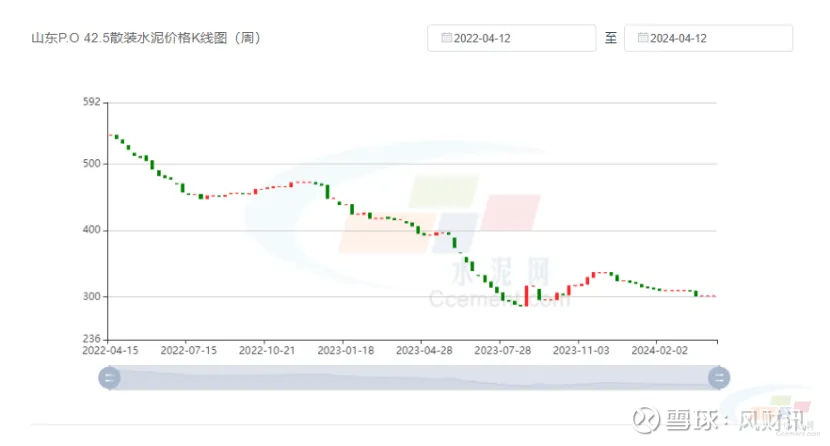The height and width of the screenshot is (446, 830).
Task: Click x-axis label 2022-10-21
Action: coord(267,351)
